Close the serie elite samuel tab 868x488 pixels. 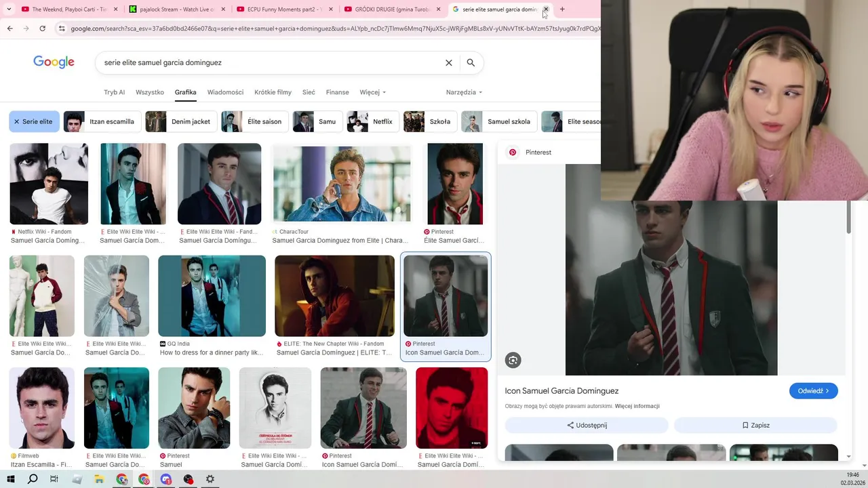(546, 9)
